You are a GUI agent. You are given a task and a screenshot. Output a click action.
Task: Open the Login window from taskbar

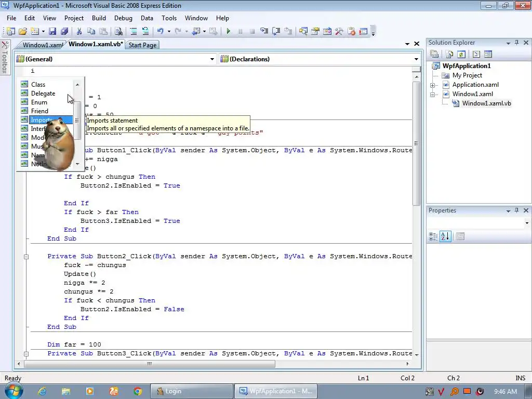pos(191,391)
